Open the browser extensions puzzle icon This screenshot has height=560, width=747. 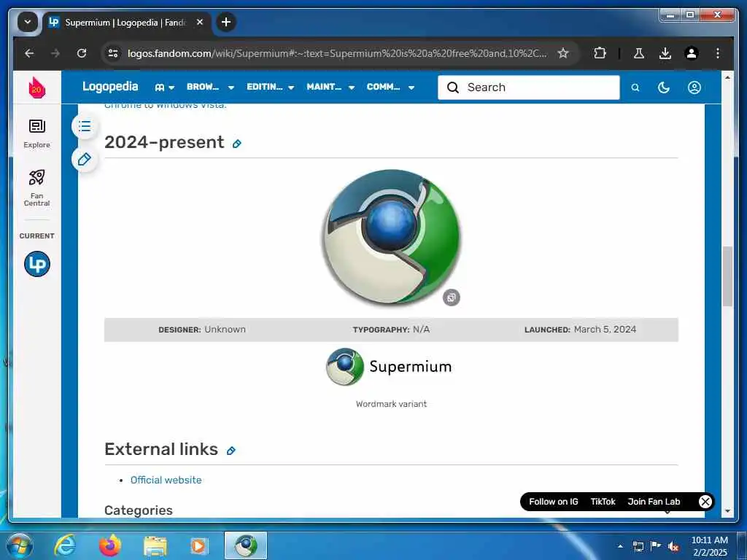pyautogui.click(x=600, y=53)
